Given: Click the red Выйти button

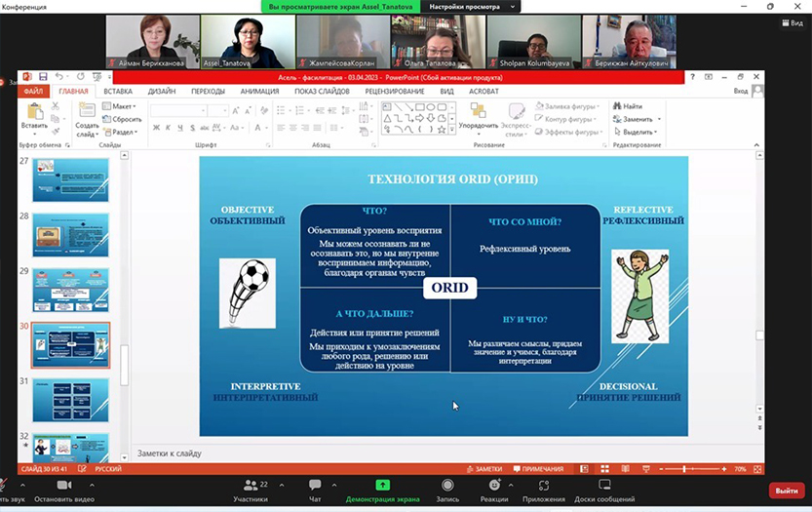Looking at the screenshot, I should pos(786,492).
